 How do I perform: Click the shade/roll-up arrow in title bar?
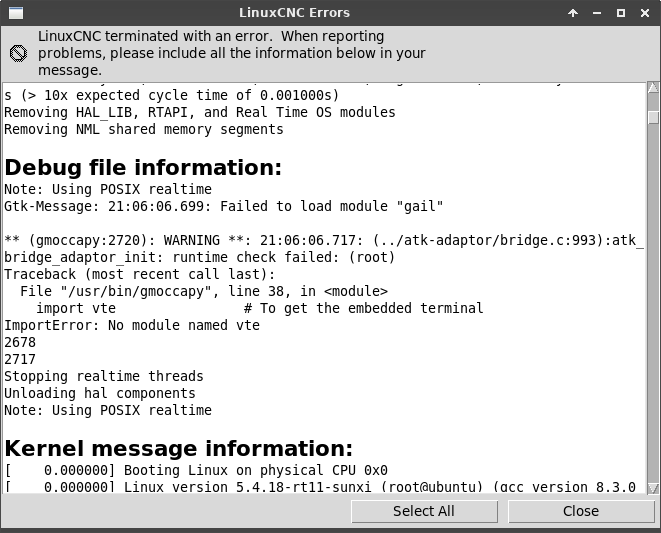[x=573, y=13]
